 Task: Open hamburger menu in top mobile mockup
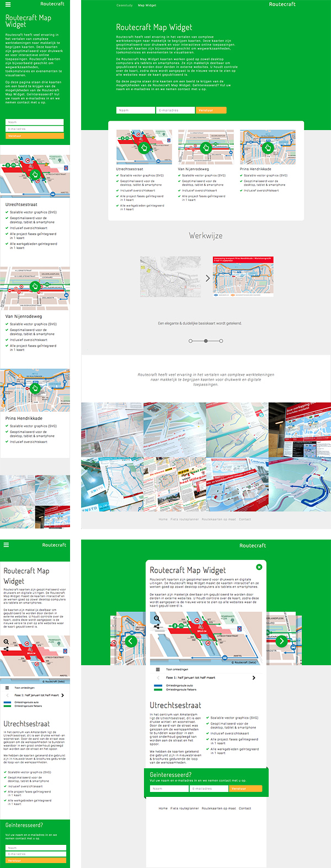coord(7,4)
